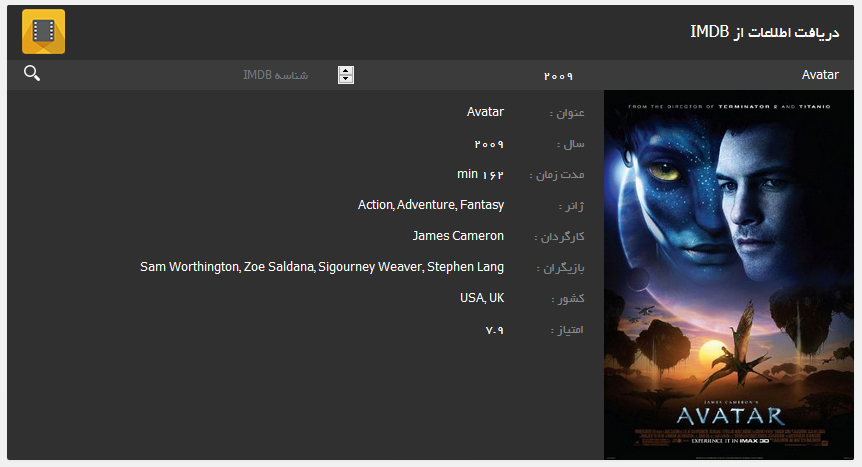Click the cast list starting with Sam Worthington

point(322,267)
